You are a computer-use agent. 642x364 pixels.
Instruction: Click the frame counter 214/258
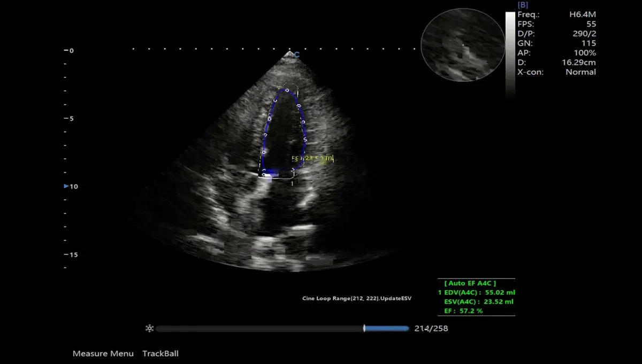[x=431, y=328]
